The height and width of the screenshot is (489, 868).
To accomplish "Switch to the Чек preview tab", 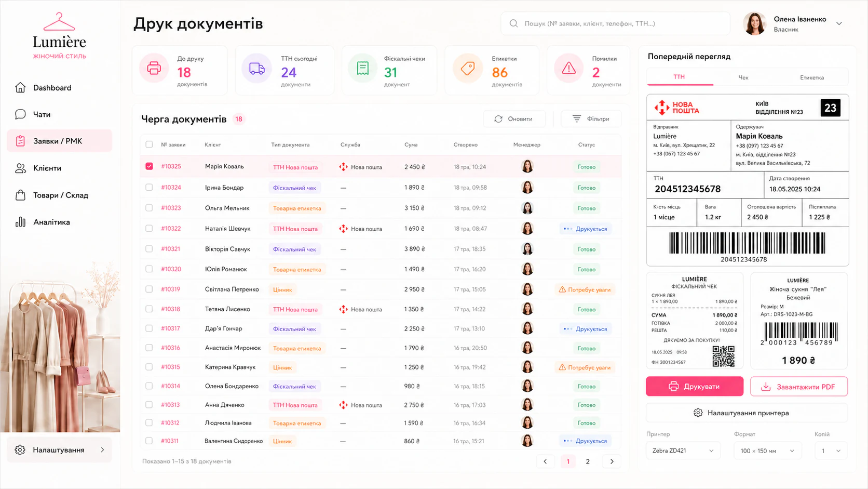I will [743, 77].
